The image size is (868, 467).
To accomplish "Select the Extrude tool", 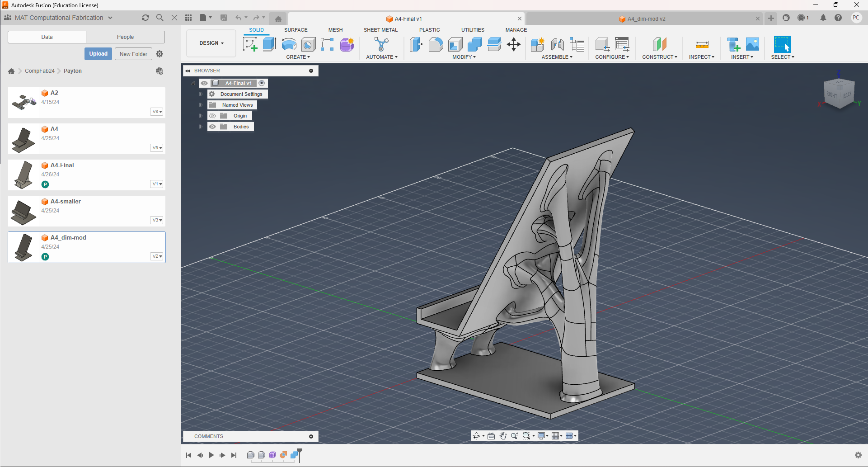I will point(270,44).
